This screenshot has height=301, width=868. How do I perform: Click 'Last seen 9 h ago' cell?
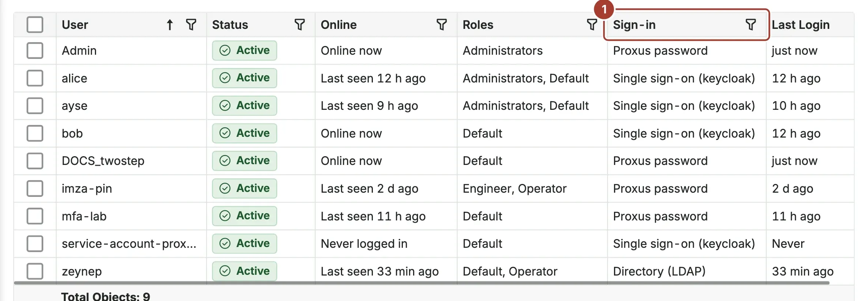pyautogui.click(x=369, y=106)
